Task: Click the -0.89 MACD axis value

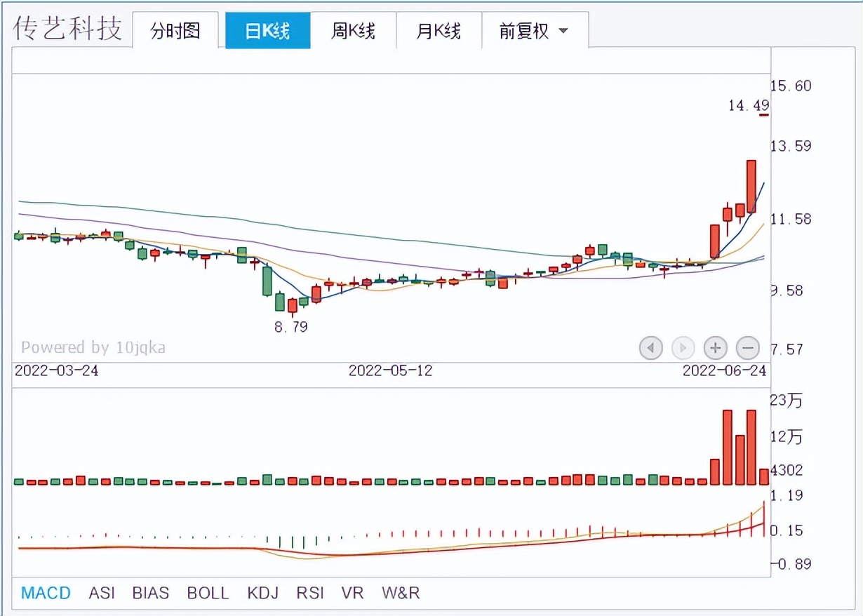Action: pos(791,564)
